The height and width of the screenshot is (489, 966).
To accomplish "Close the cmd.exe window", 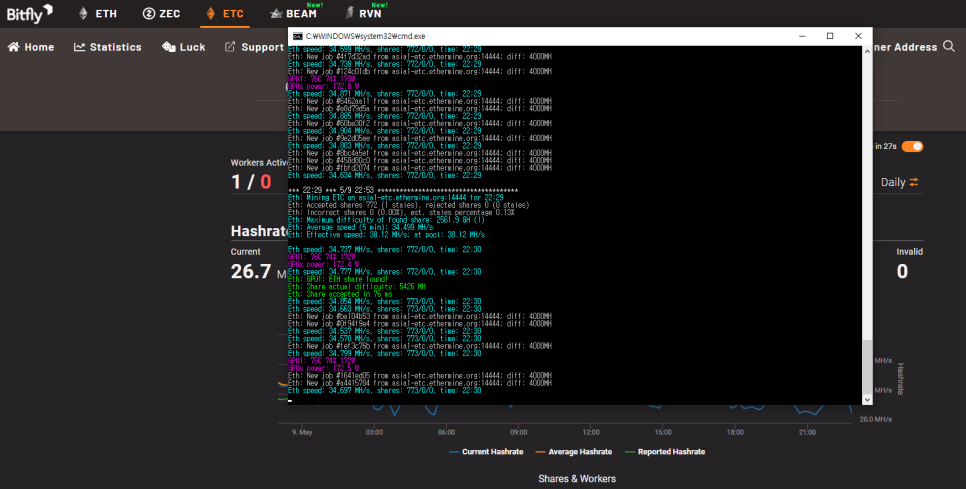I will point(858,36).
